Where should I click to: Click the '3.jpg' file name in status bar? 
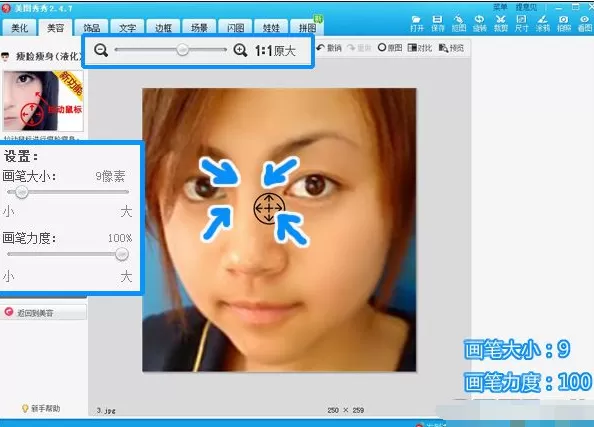coord(106,410)
